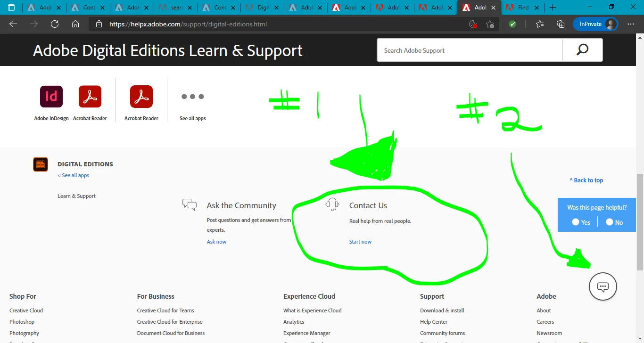The height and width of the screenshot is (343, 644).
Task: Go back with the browser back arrow
Action: [13, 24]
